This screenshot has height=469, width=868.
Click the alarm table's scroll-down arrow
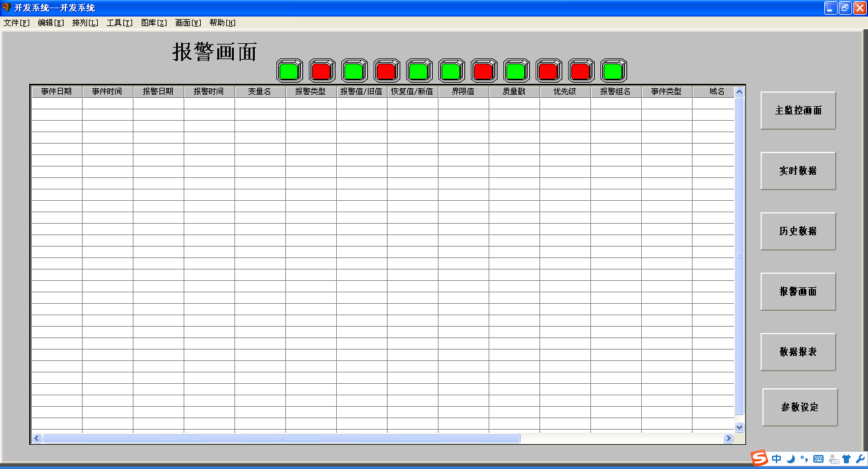[x=739, y=428]
